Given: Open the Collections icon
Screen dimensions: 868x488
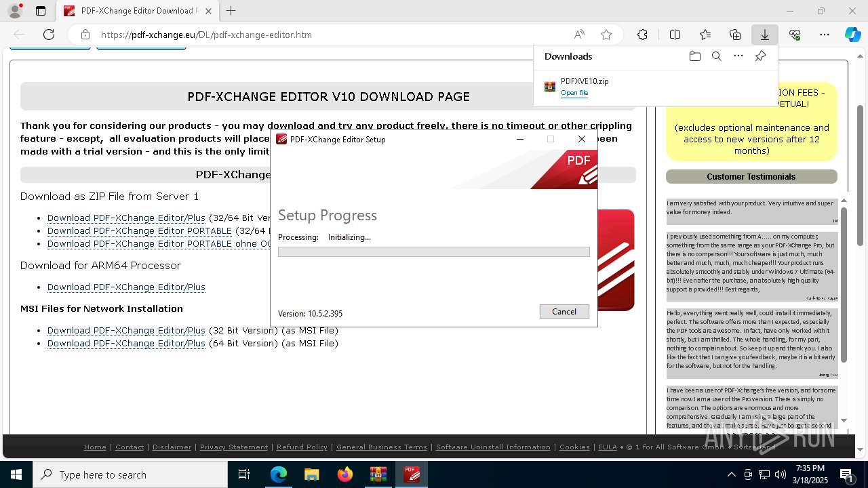Looking at the screenshot, I should [x=735, y=35].
